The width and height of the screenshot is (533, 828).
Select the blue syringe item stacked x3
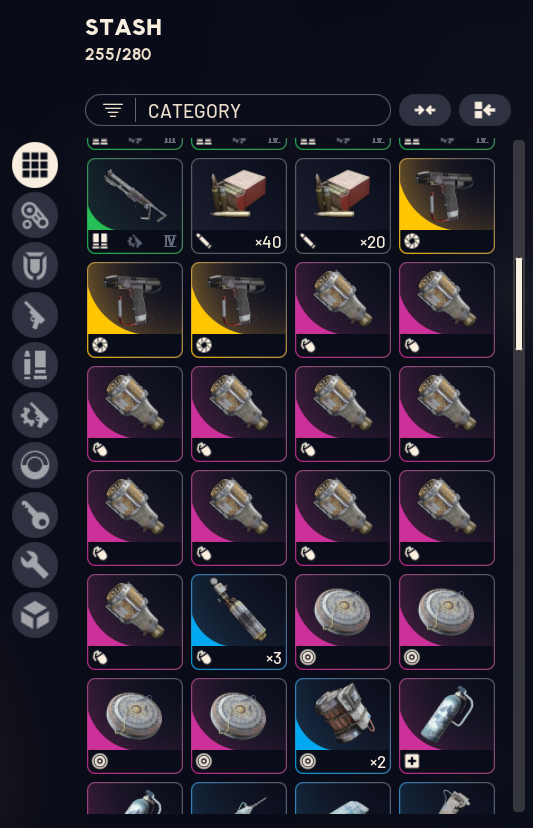pyautogui.click(x=239, y=622)
